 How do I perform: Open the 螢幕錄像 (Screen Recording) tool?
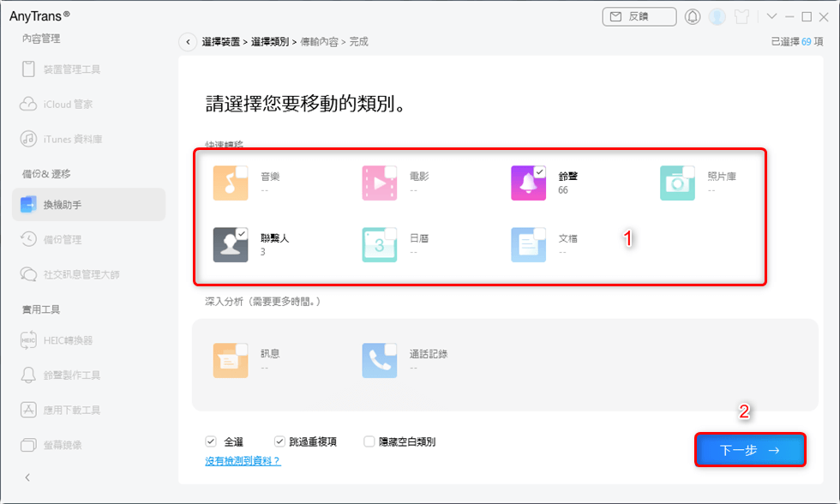point(73,444)
